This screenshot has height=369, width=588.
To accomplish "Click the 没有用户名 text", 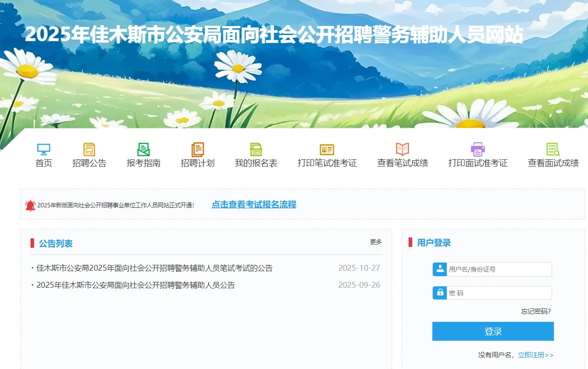I will [x=496, y=355].
